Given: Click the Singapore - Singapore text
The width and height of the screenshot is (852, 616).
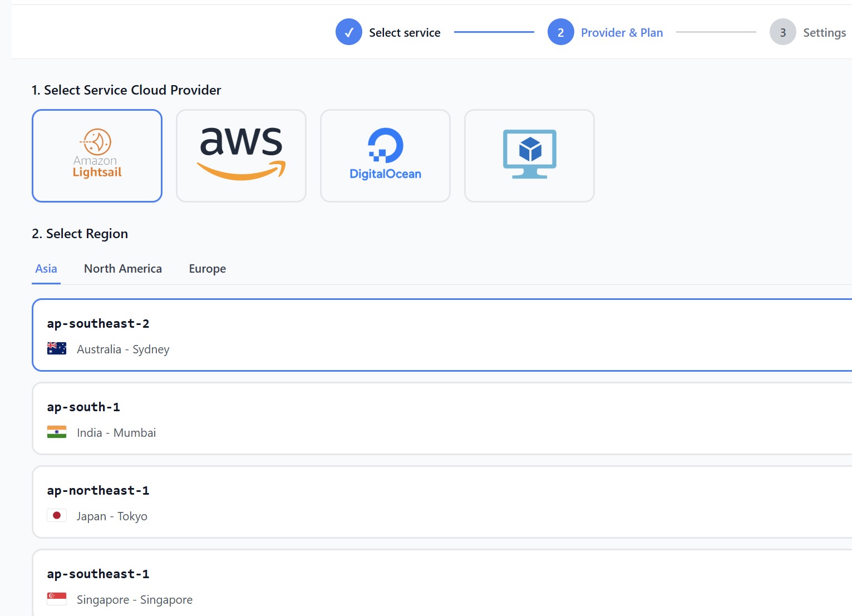Looking at the screenshot, I should 135,600.
